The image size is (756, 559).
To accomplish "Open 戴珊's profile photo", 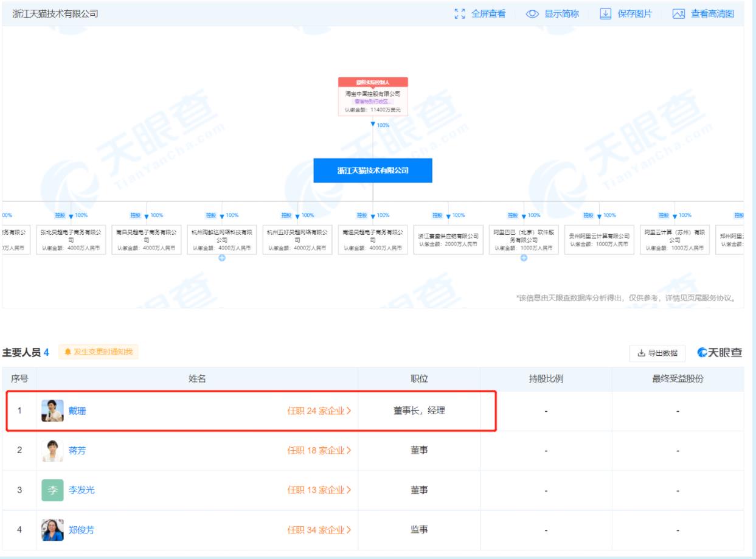I will [52, 411].
